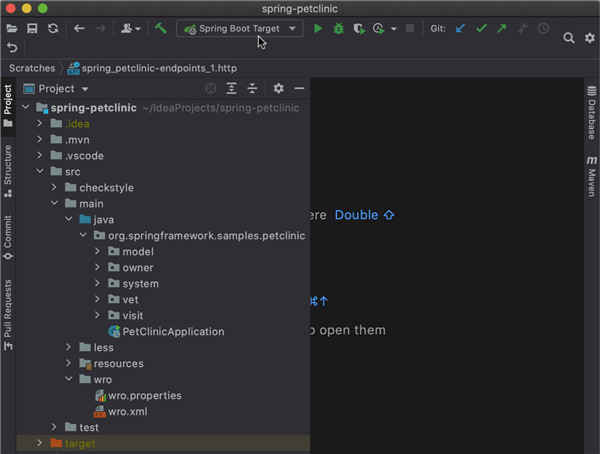Open project with the folder icon
This screenshot has height=454, width=600.
(x=12, y=28)
